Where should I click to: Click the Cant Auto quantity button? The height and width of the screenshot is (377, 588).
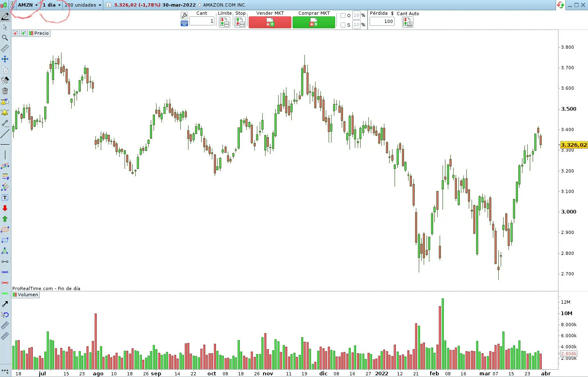click(407, 23)
